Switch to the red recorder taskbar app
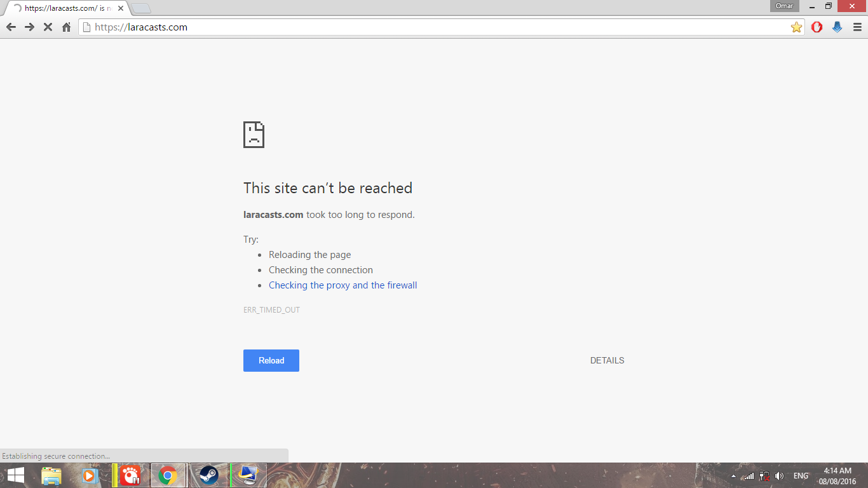 pos(130,475)
